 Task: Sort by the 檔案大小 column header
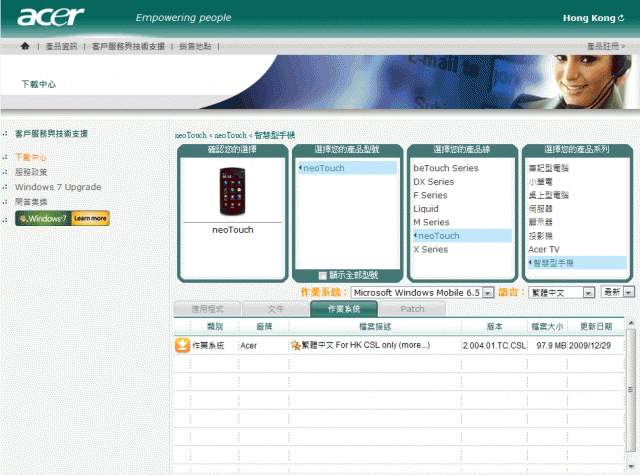(x=547, y=326)
